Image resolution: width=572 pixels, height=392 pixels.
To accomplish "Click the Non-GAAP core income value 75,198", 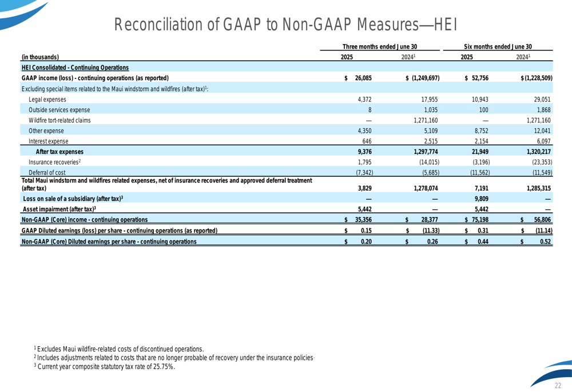I will pyautogui.click(x=480, y=220).
